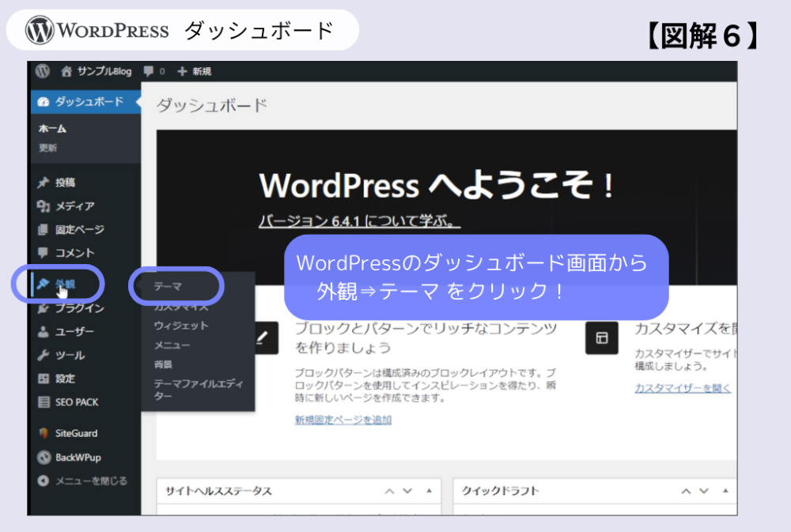Open the comments bubble icon in admin bar
Screen dimensions: 791x532
(149, 71)
